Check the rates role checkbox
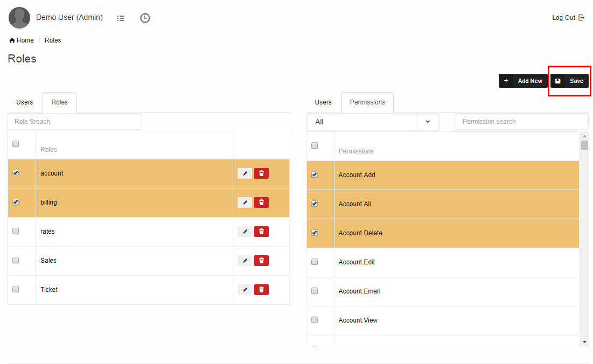Viewport: 593px width, 364px height. pyautogui.click(x=16, y=231)
